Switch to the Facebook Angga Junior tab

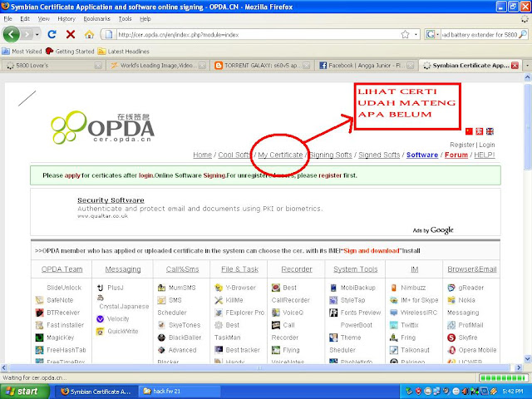pyautogui.click(x=367, y=65)
